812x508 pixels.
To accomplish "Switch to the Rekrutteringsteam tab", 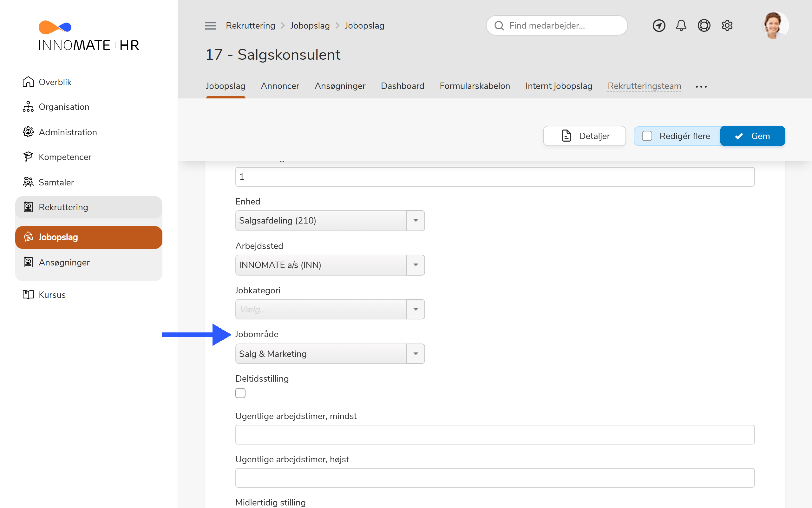I will pyautogui.click(x=644, y=86).
